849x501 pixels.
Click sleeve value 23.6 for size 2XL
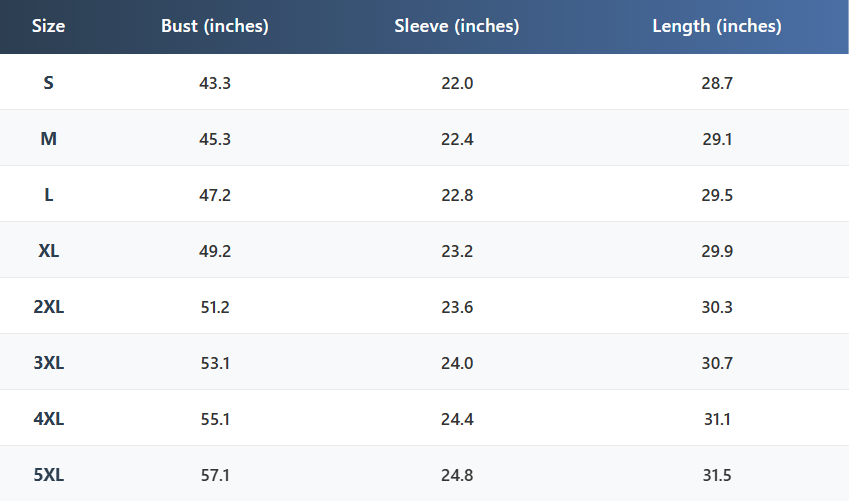457,307
